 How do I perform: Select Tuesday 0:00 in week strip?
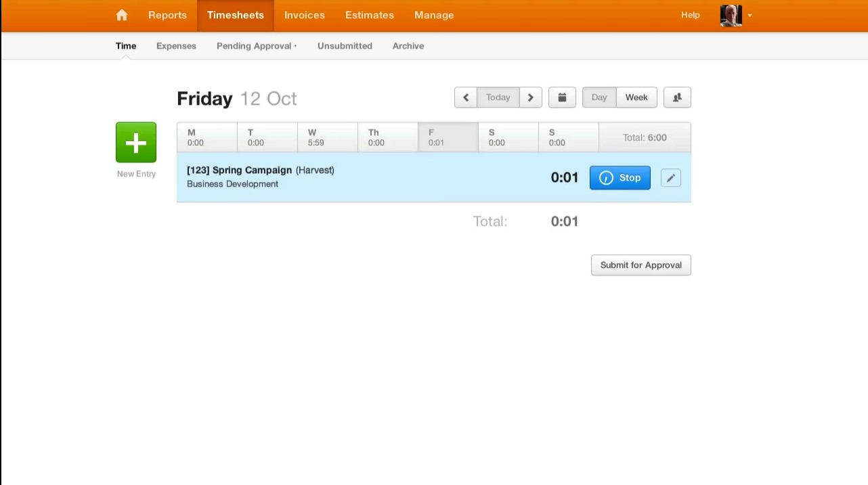267,137
